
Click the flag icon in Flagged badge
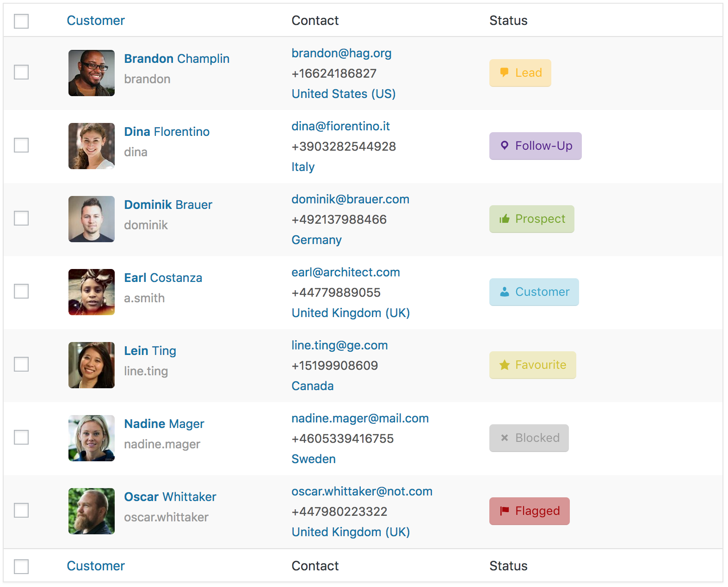[x=504, y=511]
